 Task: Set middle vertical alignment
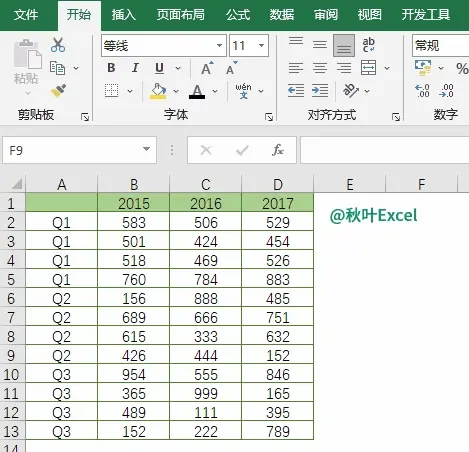[x=320, y=45]
